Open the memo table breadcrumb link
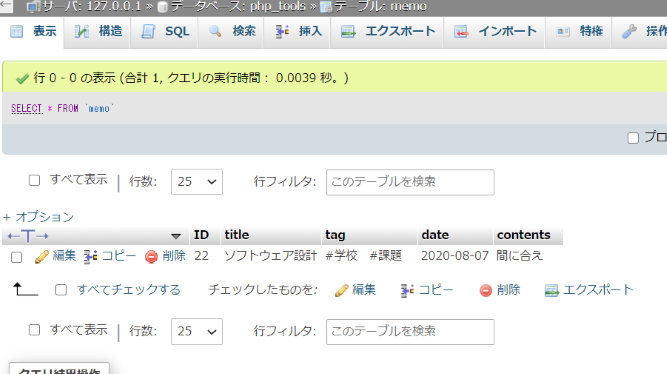This screenshot has height=374, width=667. coord(380,6)
